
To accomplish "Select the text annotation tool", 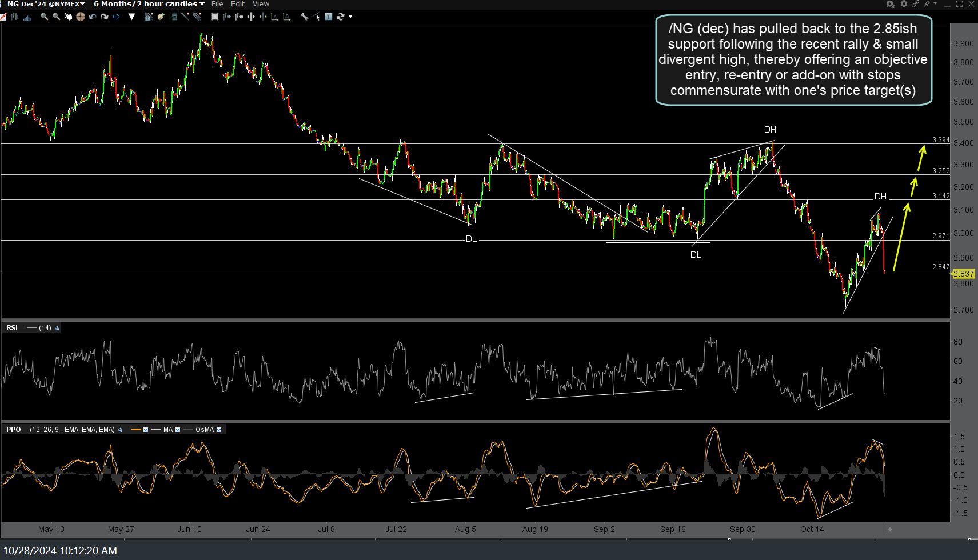I will point(329,17).
